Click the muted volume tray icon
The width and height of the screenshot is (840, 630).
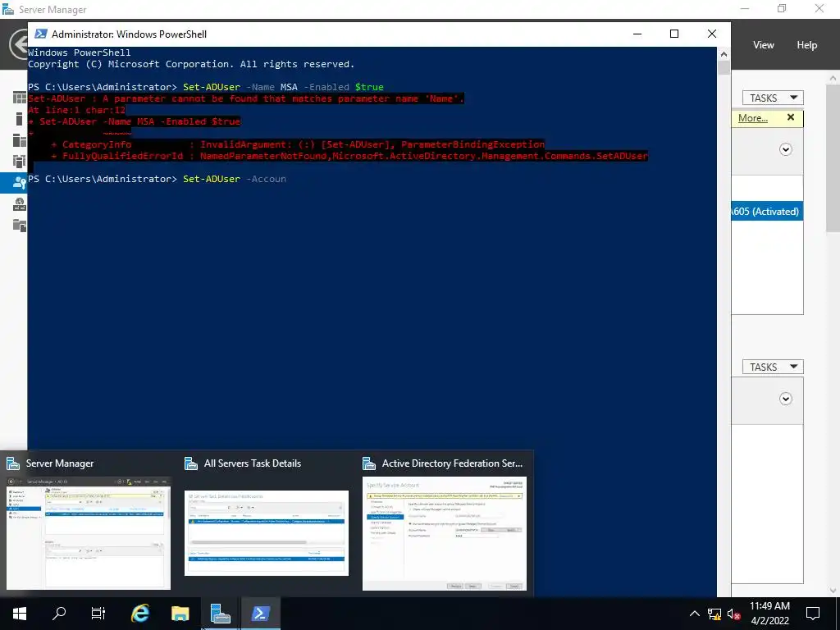734,614
